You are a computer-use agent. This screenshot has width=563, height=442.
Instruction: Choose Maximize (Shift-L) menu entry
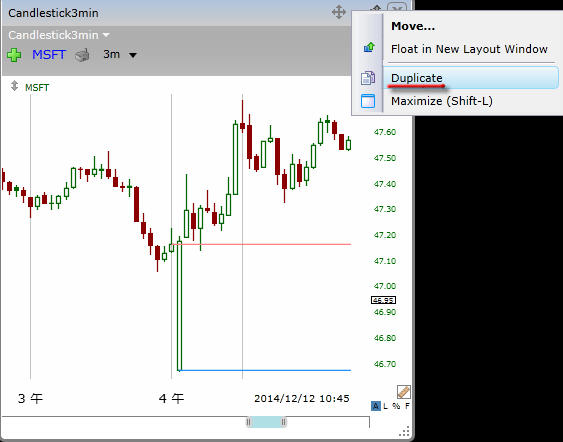442,101
